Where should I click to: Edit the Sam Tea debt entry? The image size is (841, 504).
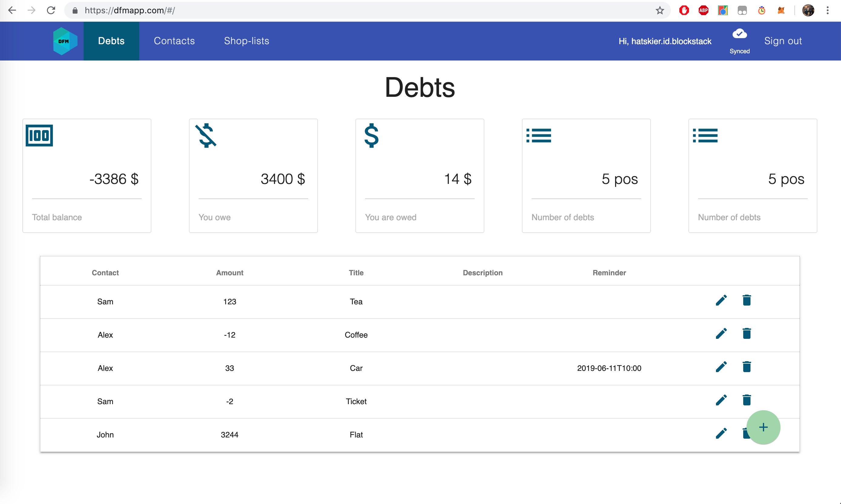pos(721,300)
